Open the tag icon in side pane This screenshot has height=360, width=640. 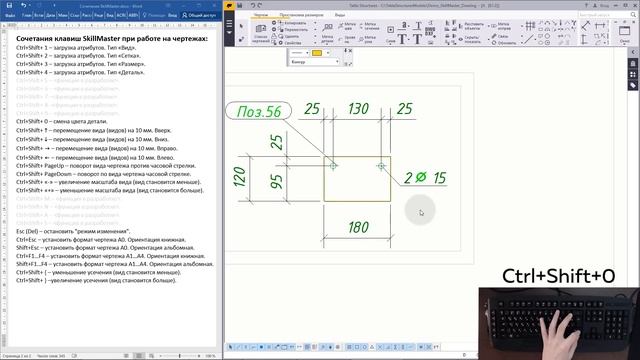pyautogui.click(x=633, y=85)
